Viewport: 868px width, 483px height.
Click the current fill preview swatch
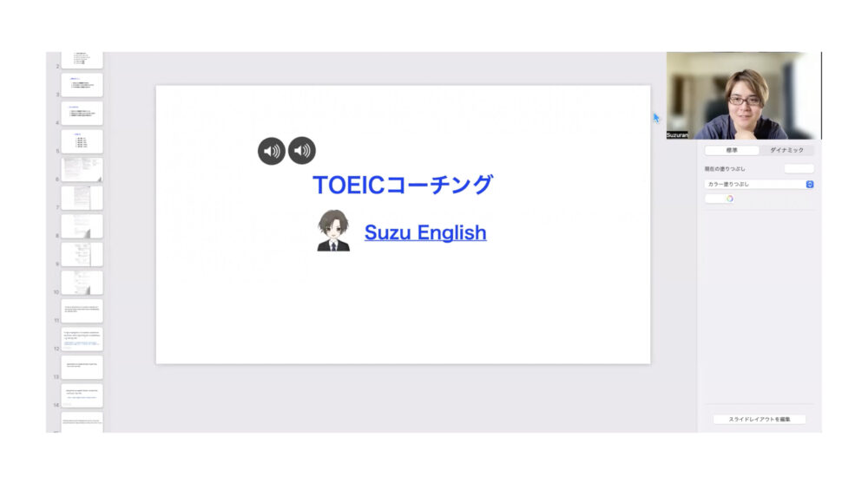coord(799,169)
